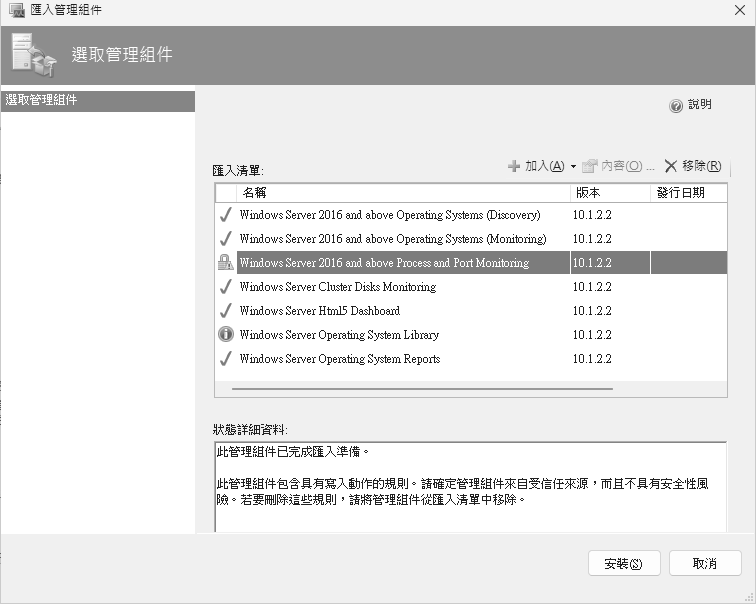Select row Windows Server Operating System Reports
Screen dimensions: 756x604
[x=471, y=359]
